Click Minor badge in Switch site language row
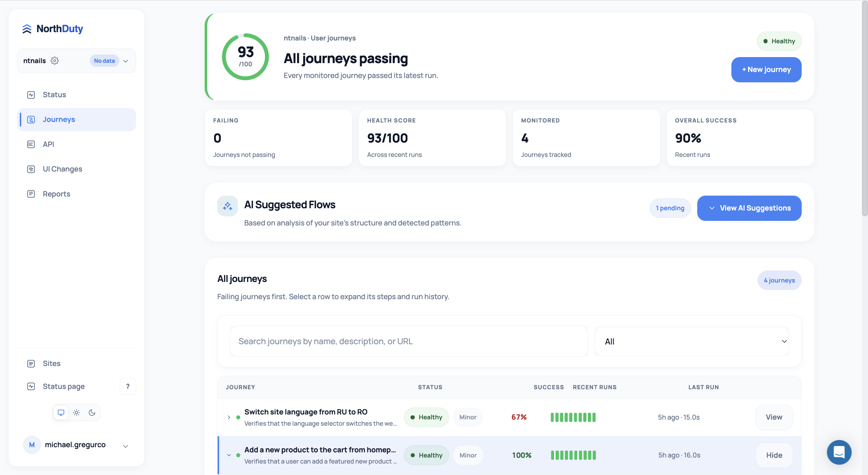 [x=468, y=417]
